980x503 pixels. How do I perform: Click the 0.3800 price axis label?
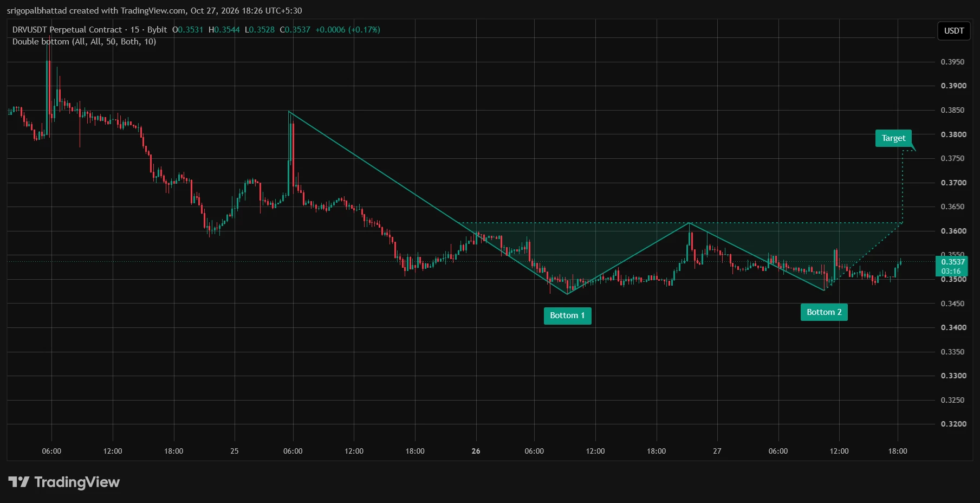[x=952, y=134]
